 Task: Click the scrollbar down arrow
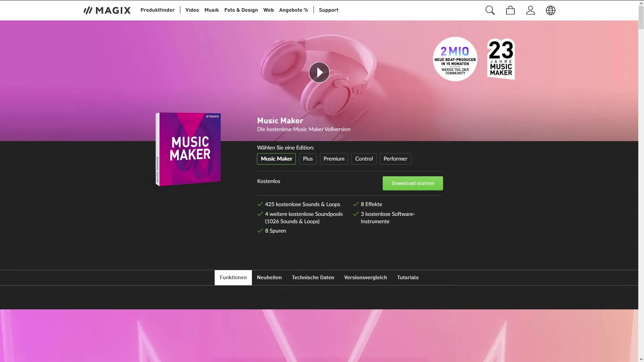pos(641,359)
